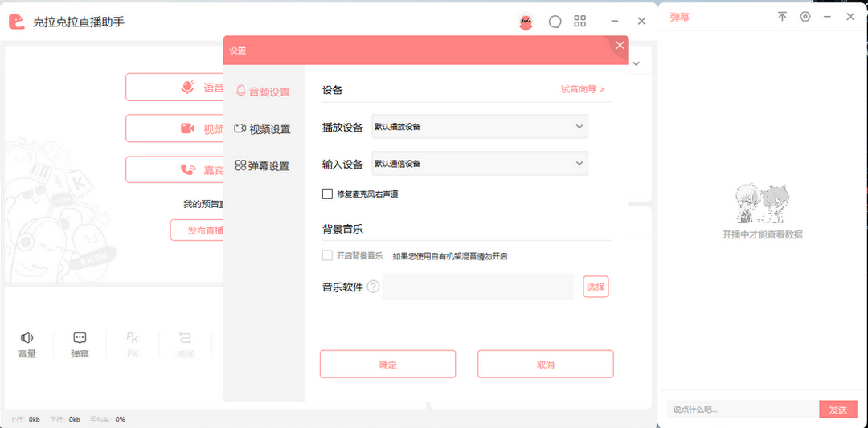Switch to the 弹幕设置 tab
868x428 pixels.
click(262, 166)
